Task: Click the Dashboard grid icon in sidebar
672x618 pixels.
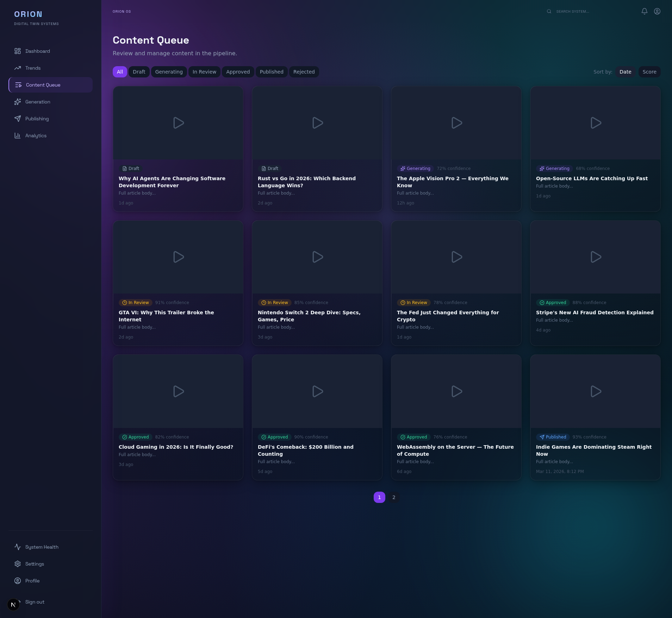Action: click(18, 51)
